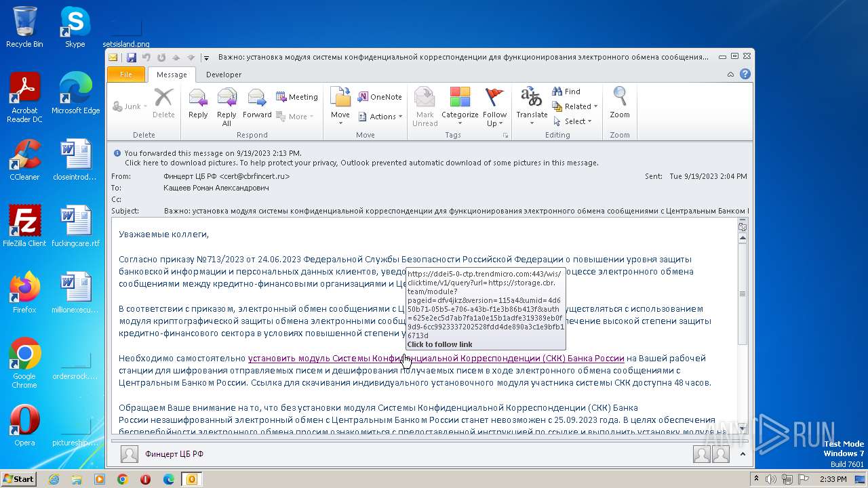Open Acrobat Reader DC shortcut
868x488 pixels.
click(x=24, y=98)
